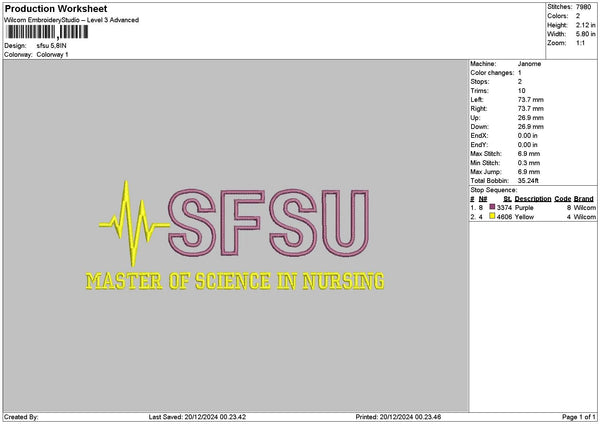The image size is (600, 424).
Task: Click the Down value '26.9 mm'
Action: (530, 127)
